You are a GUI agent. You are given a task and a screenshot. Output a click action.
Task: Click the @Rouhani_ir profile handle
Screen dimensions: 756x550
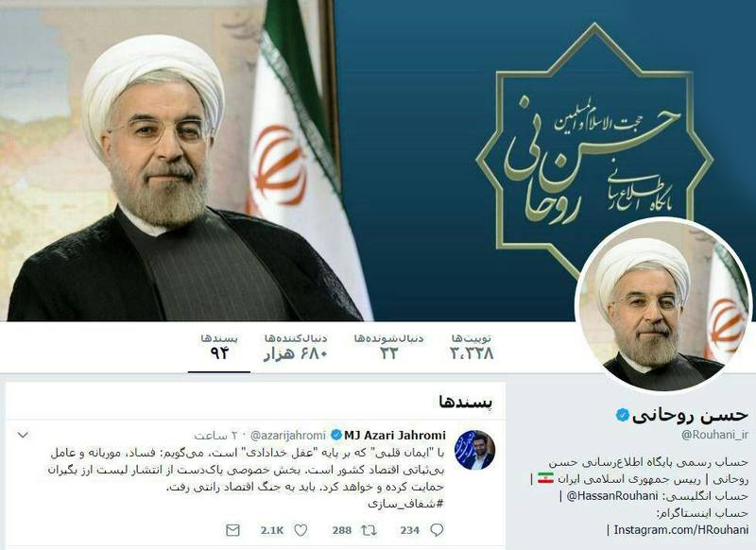[x=714, y=435]
